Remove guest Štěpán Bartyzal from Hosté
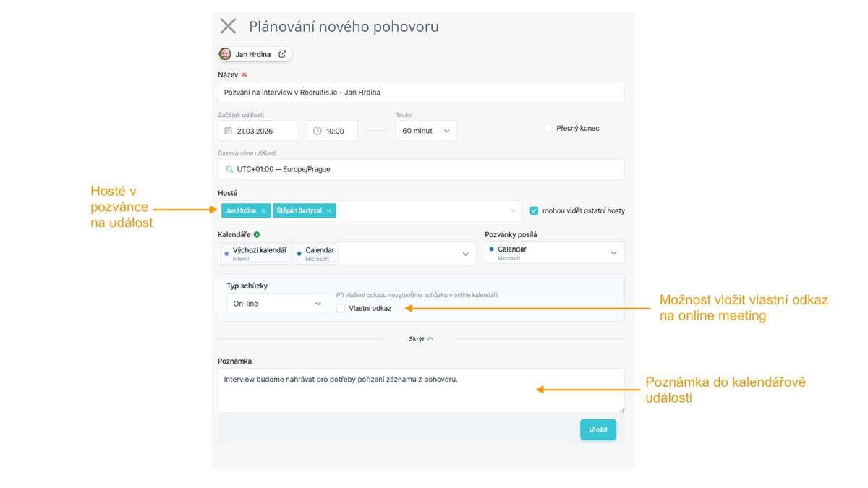The width and height of the screenshot is (868, 488). [328, 211]
